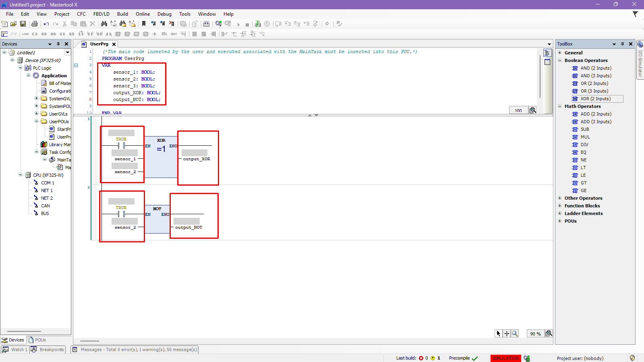
Task: Click the I/O Simulator side tab icon
Action: pos(640,45)
